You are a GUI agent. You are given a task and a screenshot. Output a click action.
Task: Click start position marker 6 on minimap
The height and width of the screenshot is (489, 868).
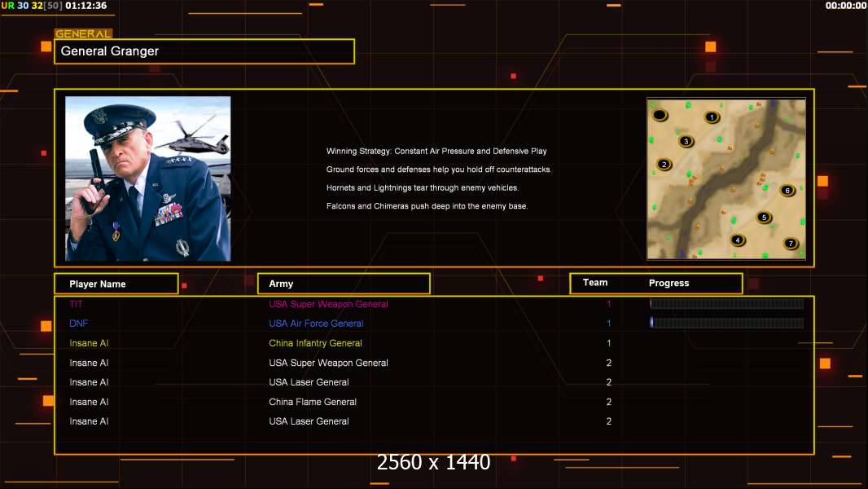[x=787, y=191]
